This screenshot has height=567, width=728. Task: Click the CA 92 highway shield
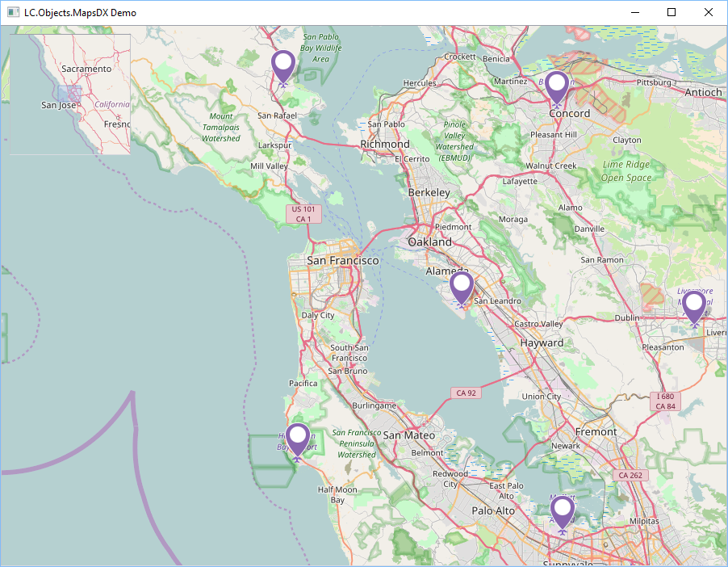click(x=467, y=393)
